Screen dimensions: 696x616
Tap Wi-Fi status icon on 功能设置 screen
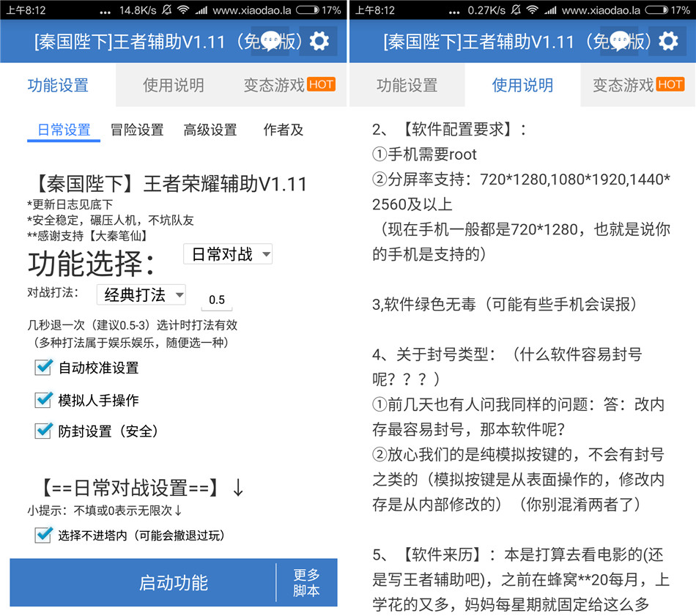[183, 10]
